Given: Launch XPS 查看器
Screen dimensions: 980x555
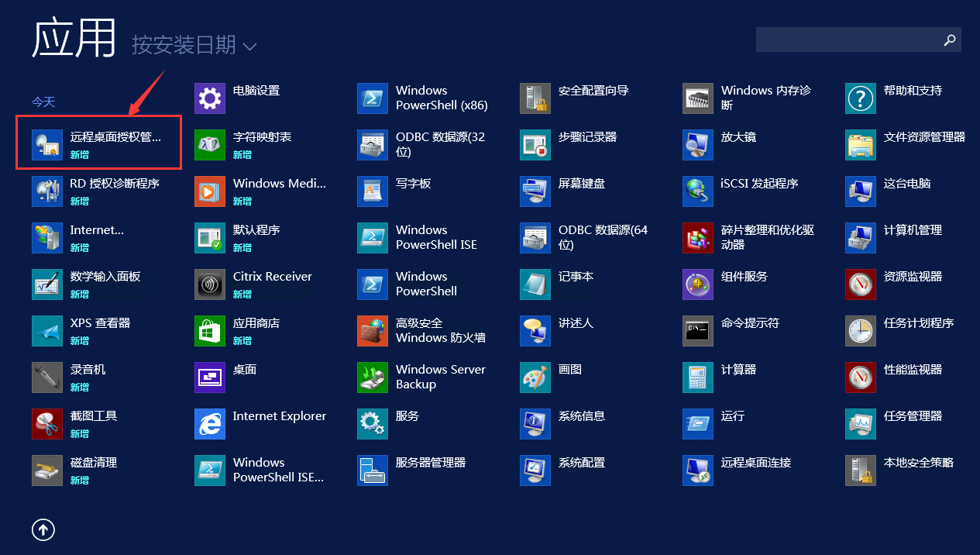Looking at the screenshot, I should (81, 331).
